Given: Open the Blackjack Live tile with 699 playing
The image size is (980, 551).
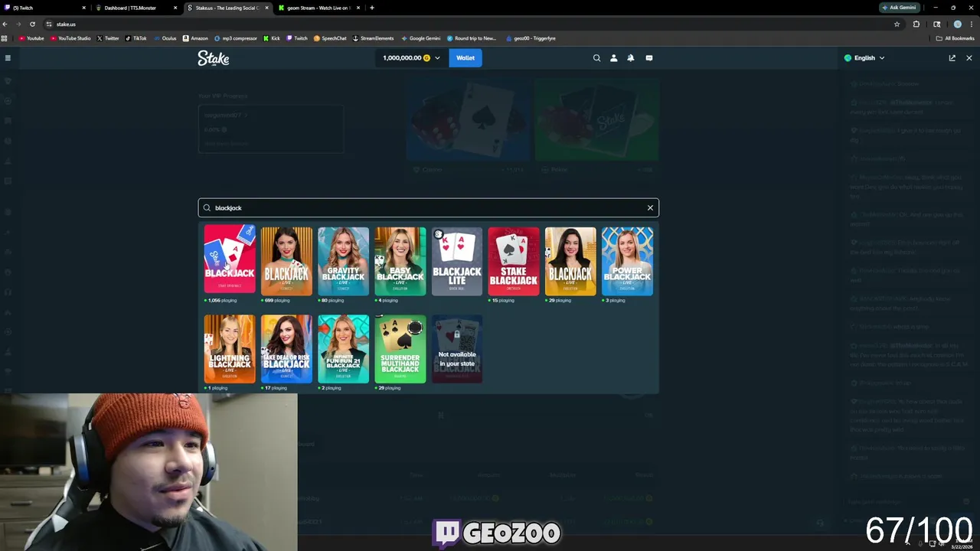Looking at the screenshot, I should click(286, 260).
